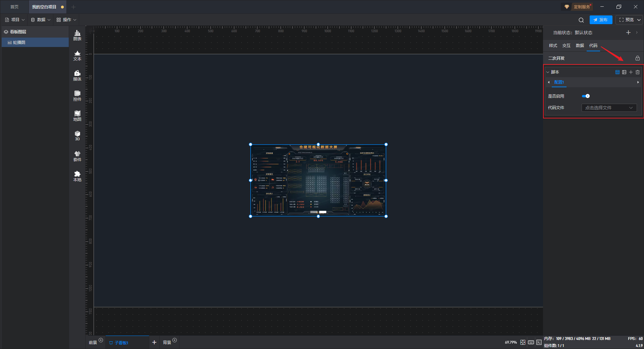Click the search magnifier icon

[x=581, y=20]
